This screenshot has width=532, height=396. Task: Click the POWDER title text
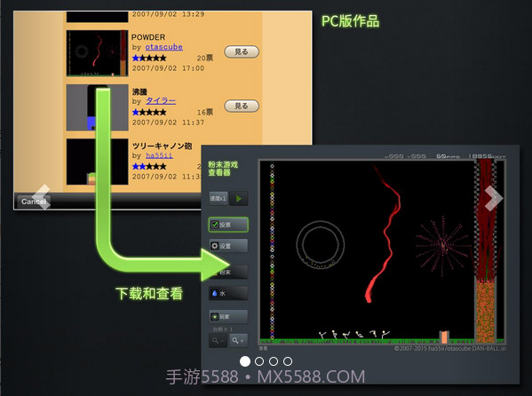tap(148, 37)
